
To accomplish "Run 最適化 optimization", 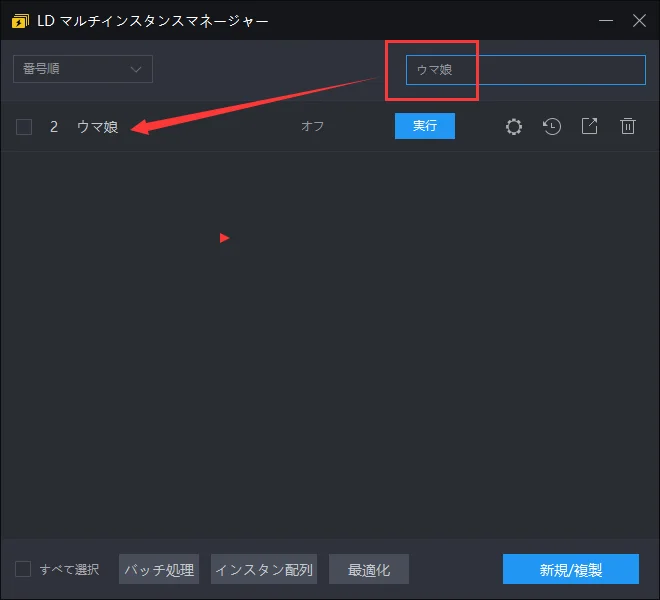I will click(x=369, y=569).
